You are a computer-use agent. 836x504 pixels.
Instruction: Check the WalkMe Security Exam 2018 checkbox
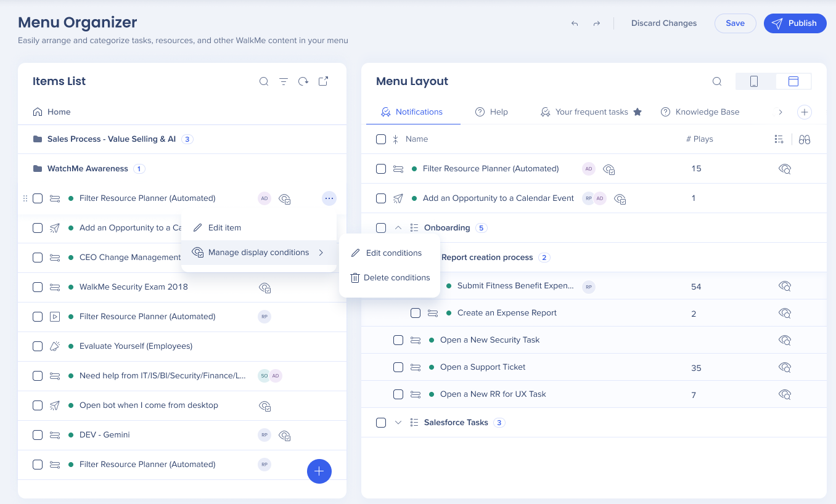38,287
